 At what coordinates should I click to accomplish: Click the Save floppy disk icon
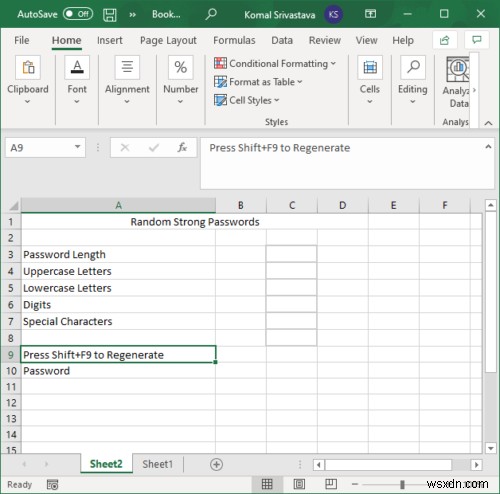pos(110,15)
